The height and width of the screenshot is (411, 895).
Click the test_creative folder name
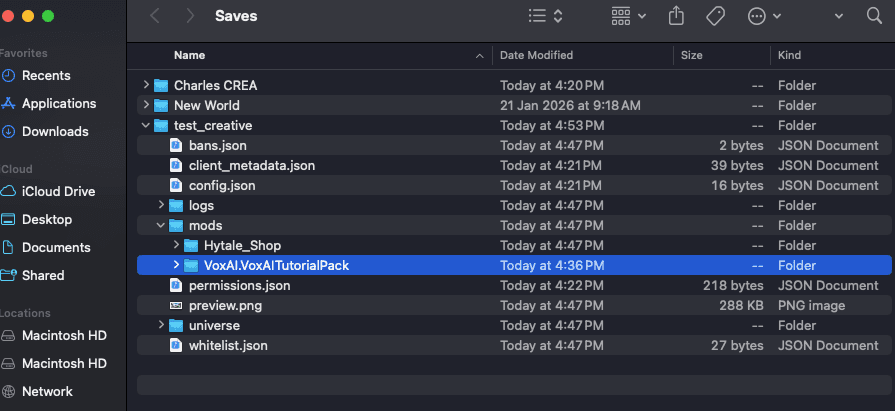tap(213, 126)
